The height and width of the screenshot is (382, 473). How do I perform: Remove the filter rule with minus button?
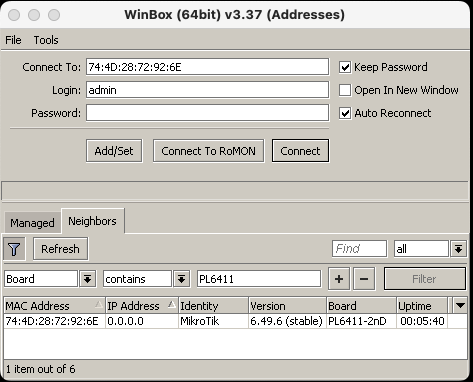tap(364, 279)
